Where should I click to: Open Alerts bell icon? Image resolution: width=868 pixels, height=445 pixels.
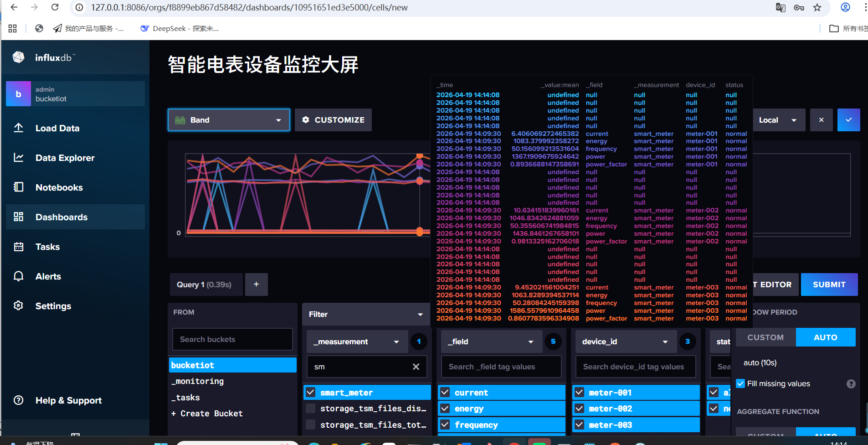(x=19, y=276)
